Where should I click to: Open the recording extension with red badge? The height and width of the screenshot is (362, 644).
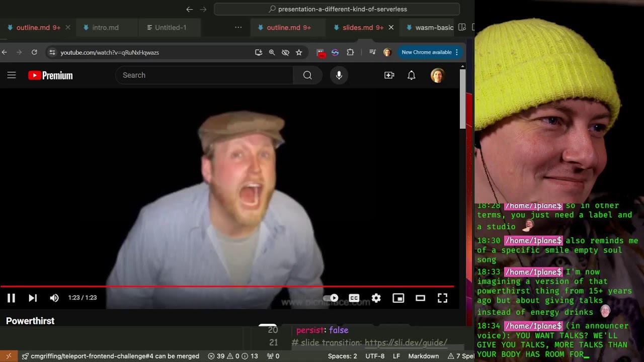[320, 53]
